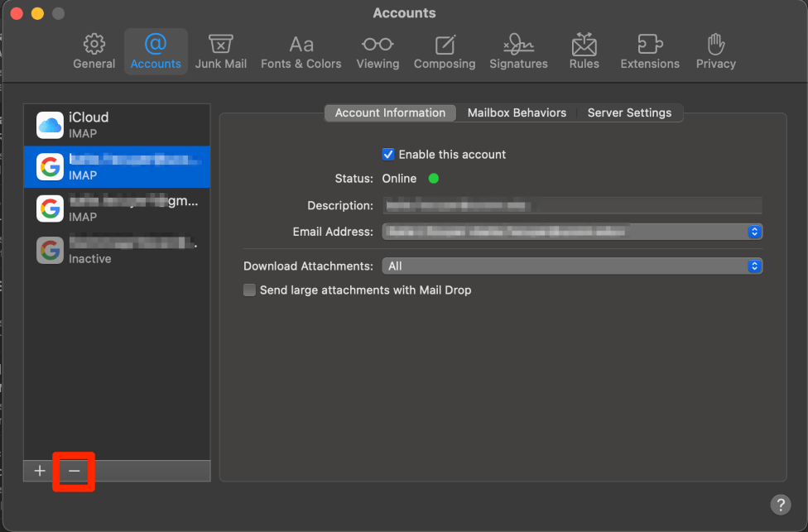The width and height of the screenshot is (808, 532).
Task: Switch to Server Settings tab
Action: coord(629,113)
